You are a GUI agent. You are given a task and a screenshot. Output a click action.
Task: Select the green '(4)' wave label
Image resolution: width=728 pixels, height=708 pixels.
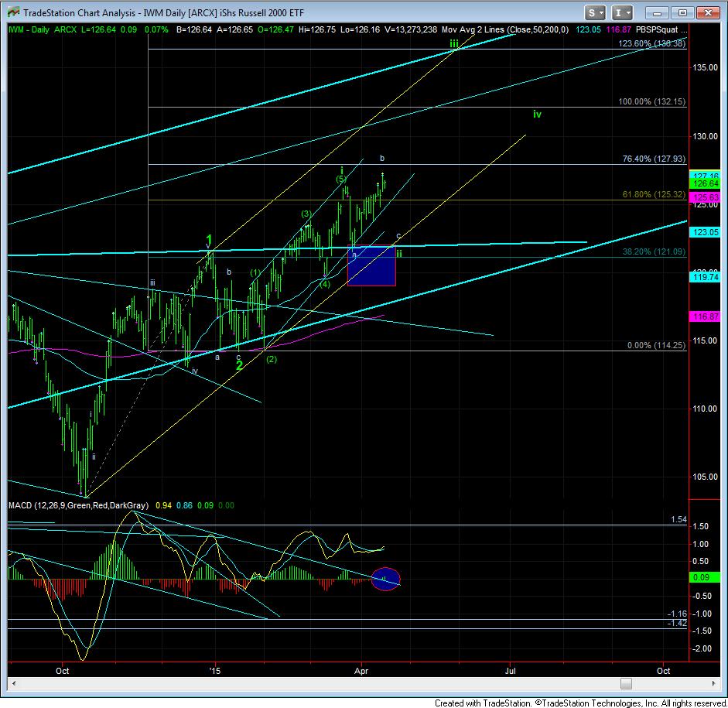(324, 284)
